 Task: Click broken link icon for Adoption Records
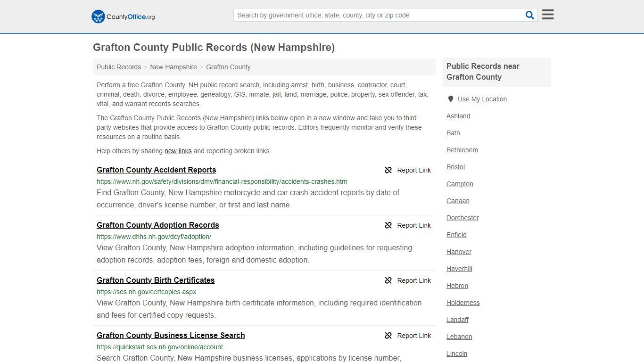[x=388, y=225]
